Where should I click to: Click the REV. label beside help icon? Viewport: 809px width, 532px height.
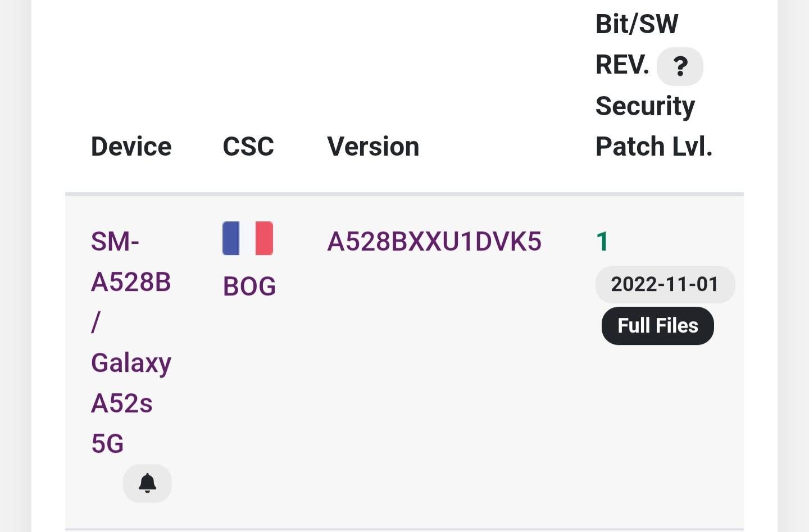click(x=622, y=65)
